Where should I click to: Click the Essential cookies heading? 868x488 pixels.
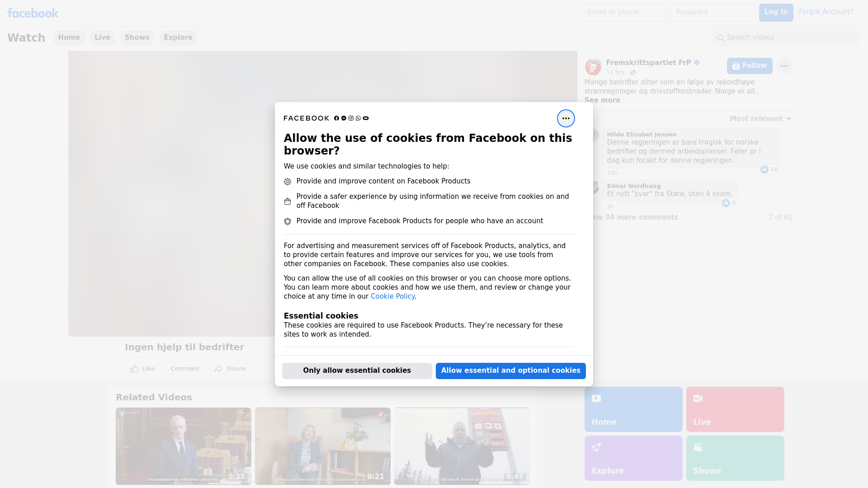point(321,316)
